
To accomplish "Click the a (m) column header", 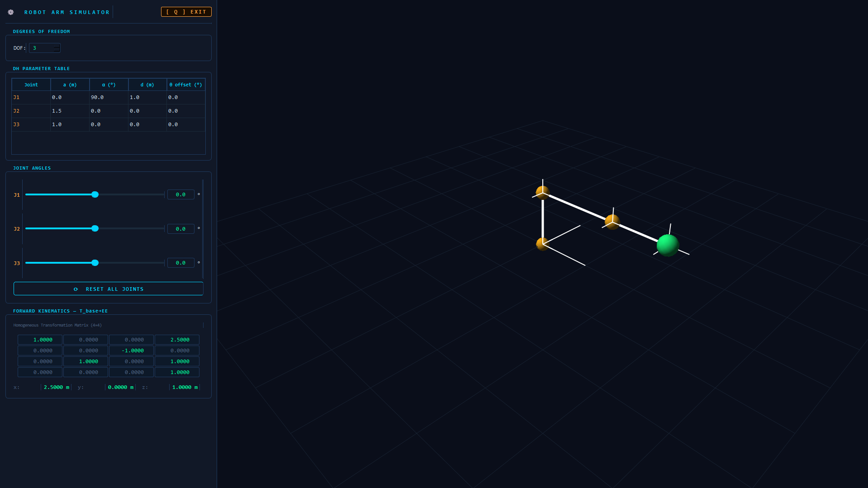I will pos(70,85).
